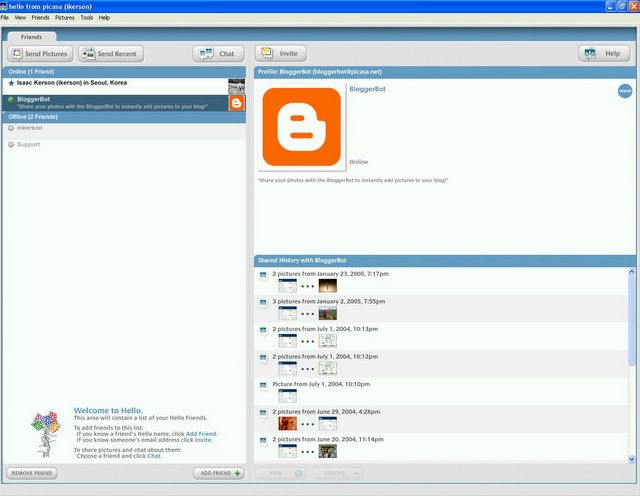Viewport: 640px width, 496px height.
Task: Open first thumbnail of January 2, 2005 entry
Action: (287, 313)
